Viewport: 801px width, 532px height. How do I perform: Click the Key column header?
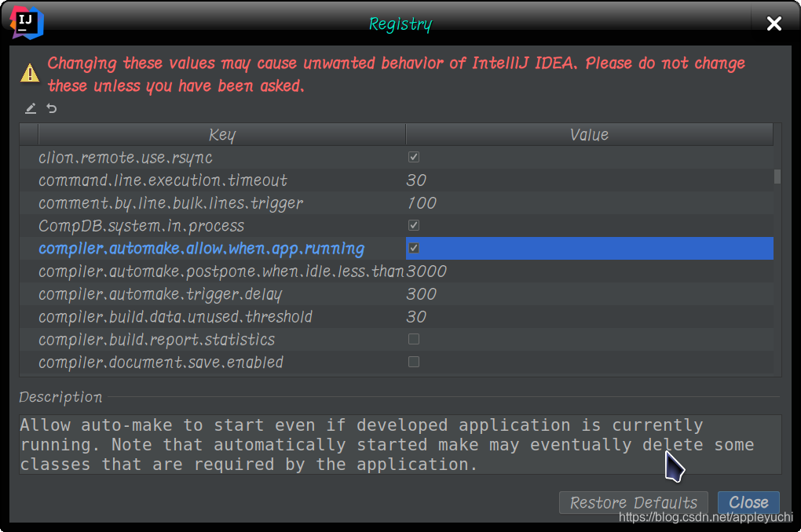coord(222,134)
